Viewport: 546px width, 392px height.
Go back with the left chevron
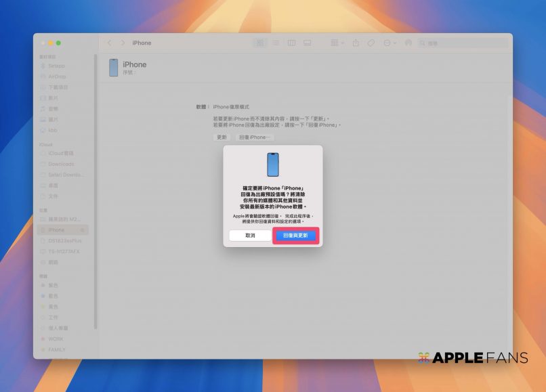(110, 43)
